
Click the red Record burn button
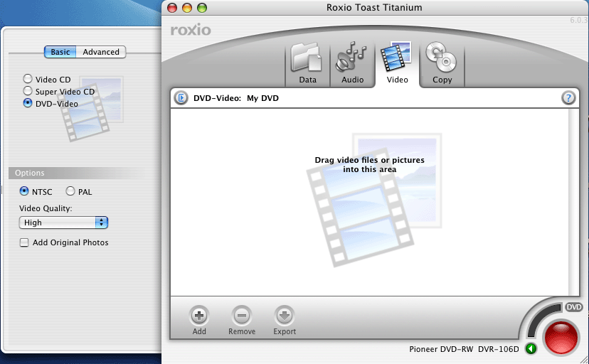[561, 337]
